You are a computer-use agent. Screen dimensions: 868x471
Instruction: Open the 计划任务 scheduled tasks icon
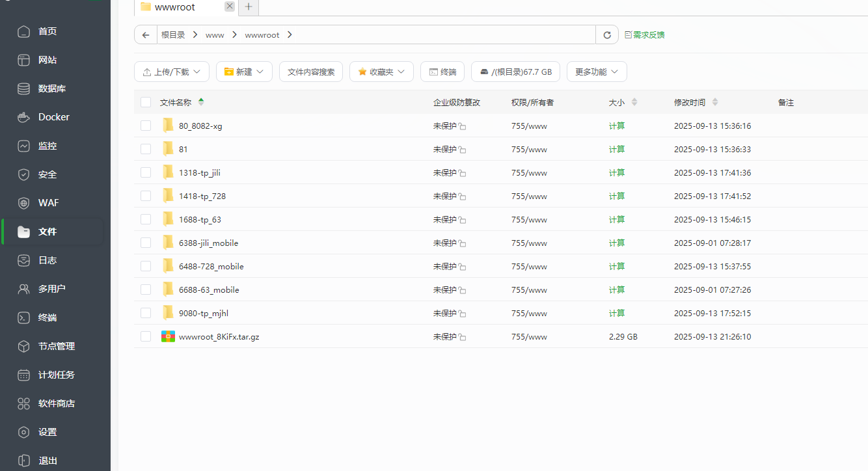[24, 375]
